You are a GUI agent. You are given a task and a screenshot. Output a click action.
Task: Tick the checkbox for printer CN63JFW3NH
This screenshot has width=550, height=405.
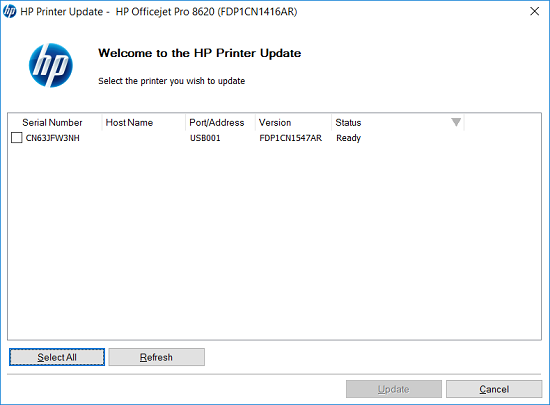[x=16, y=137]
